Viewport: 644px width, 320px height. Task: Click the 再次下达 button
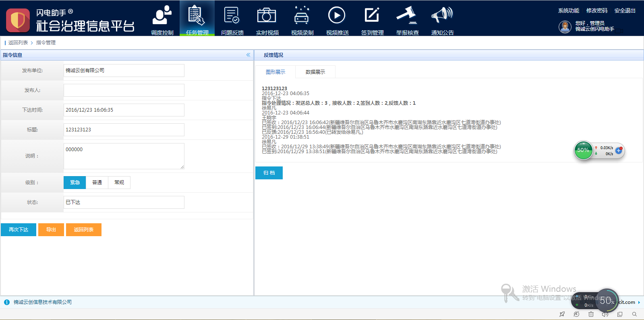point(19,230)
